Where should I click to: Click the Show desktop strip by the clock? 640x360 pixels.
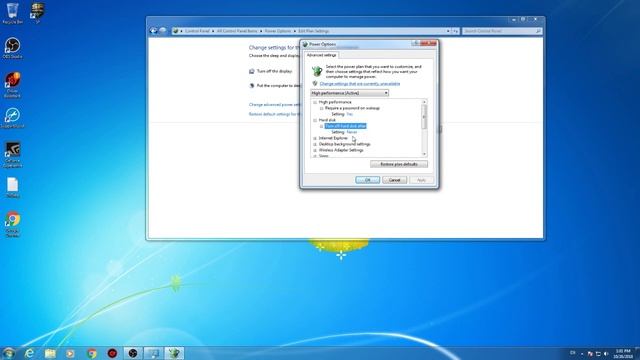click(x=637, y=353)
